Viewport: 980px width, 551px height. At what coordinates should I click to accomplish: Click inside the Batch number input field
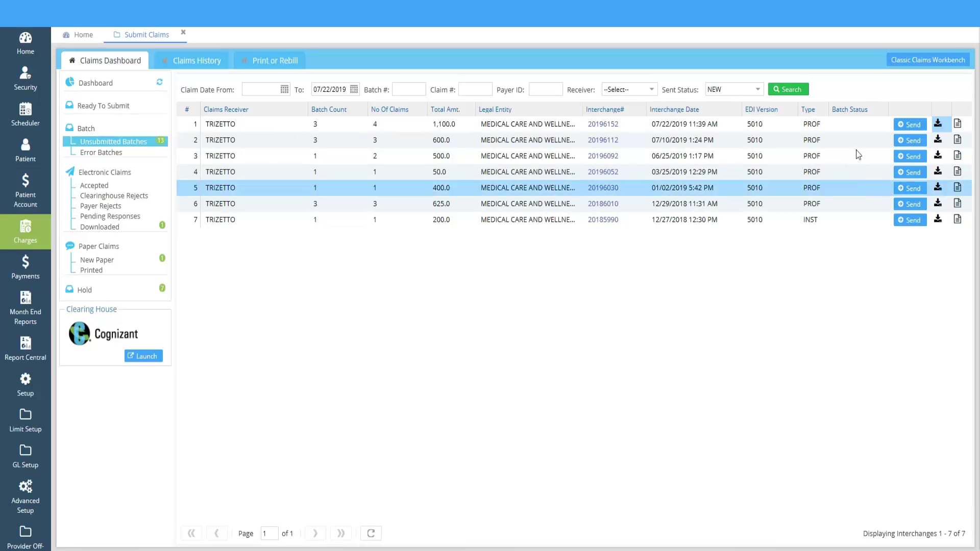[409, 89]
